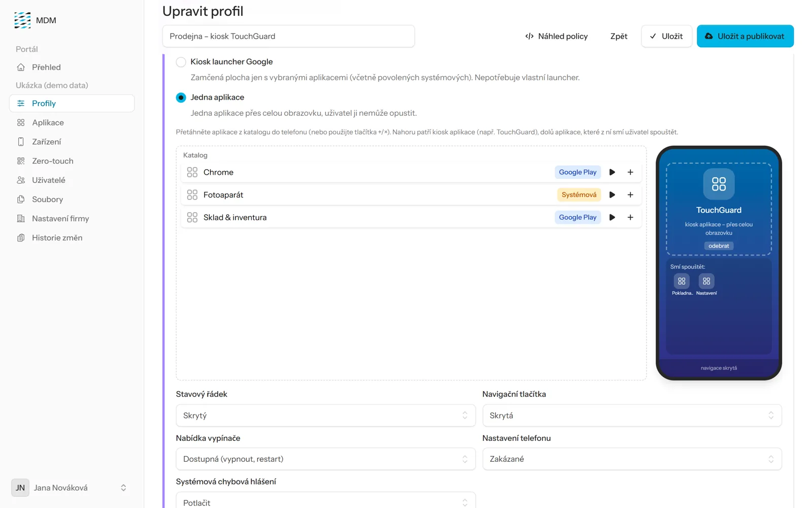Screen dimensions: 812x508
Task: Open Historie změn section
Action: 72,238
